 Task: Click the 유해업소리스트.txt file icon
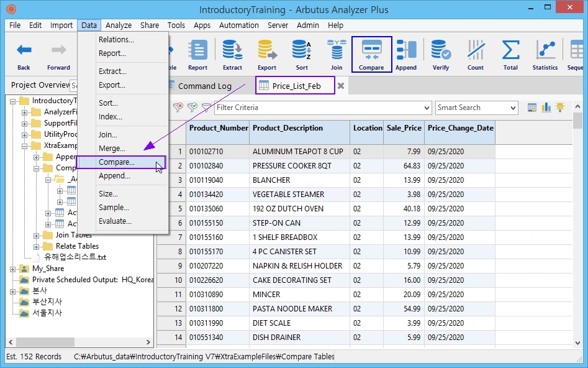(x=36, y=257)
